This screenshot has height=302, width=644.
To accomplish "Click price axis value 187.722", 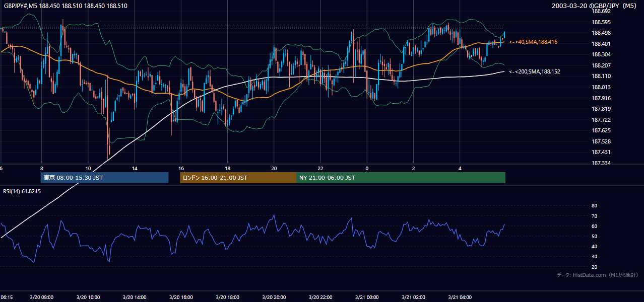I will 601,120.
